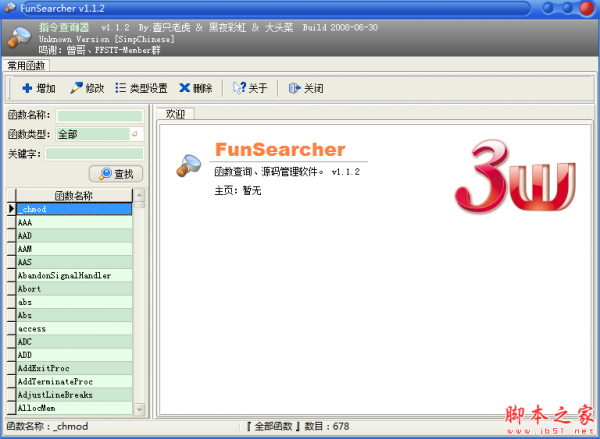600x439 pixels.
Task: Click the 关闭 (close) door icon
Action: [x=294, y=88]
